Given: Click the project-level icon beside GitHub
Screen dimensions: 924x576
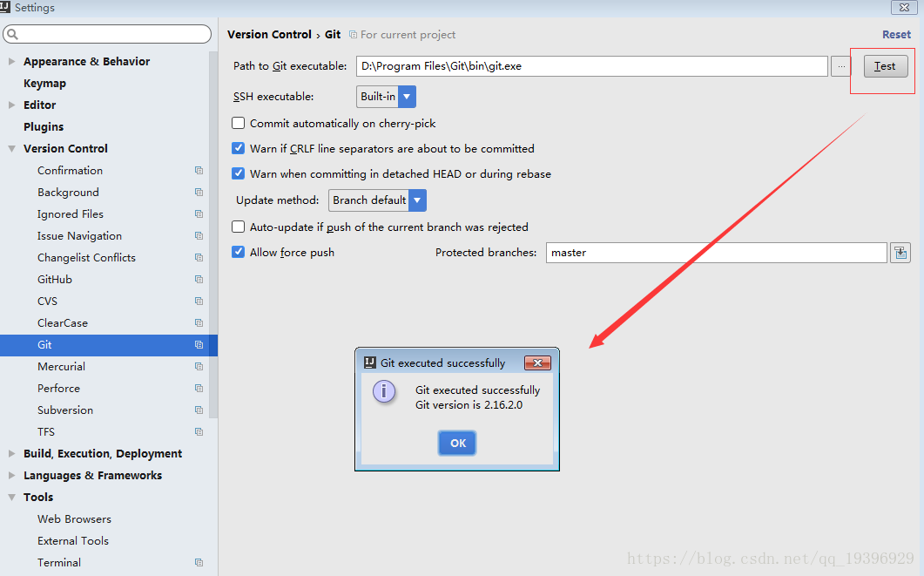Looking at the screenshot, I should 199,280.
